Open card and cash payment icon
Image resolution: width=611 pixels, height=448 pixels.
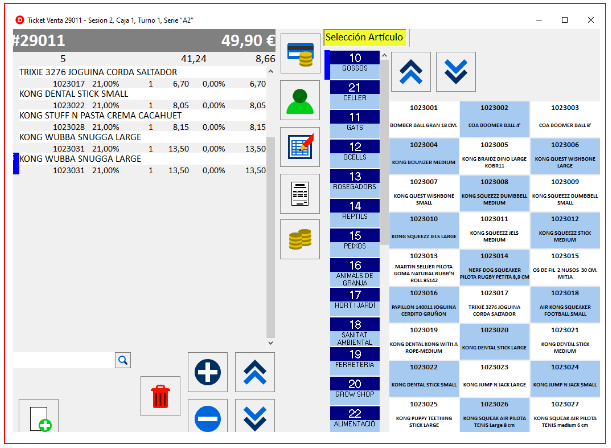300,53
